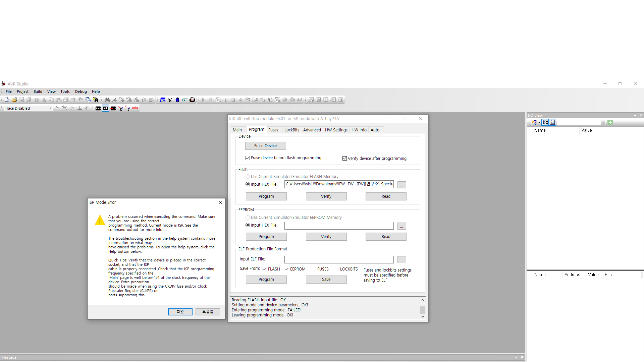Switch to the Fuses tab
This screenshot has width=644, height=362.
pos(273,130)
